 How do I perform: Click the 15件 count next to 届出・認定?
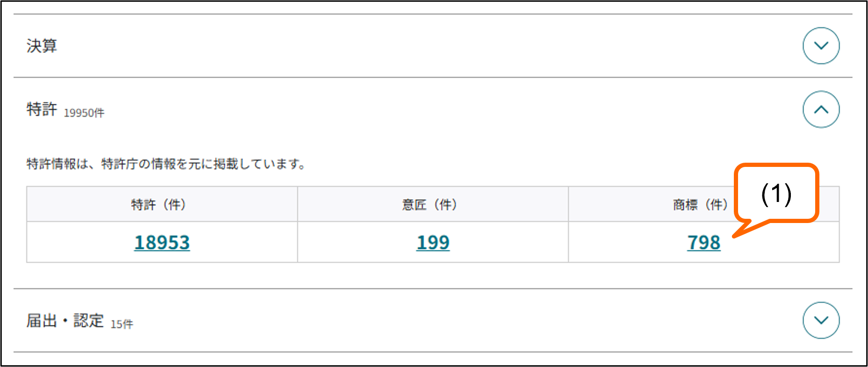(122, 324)
